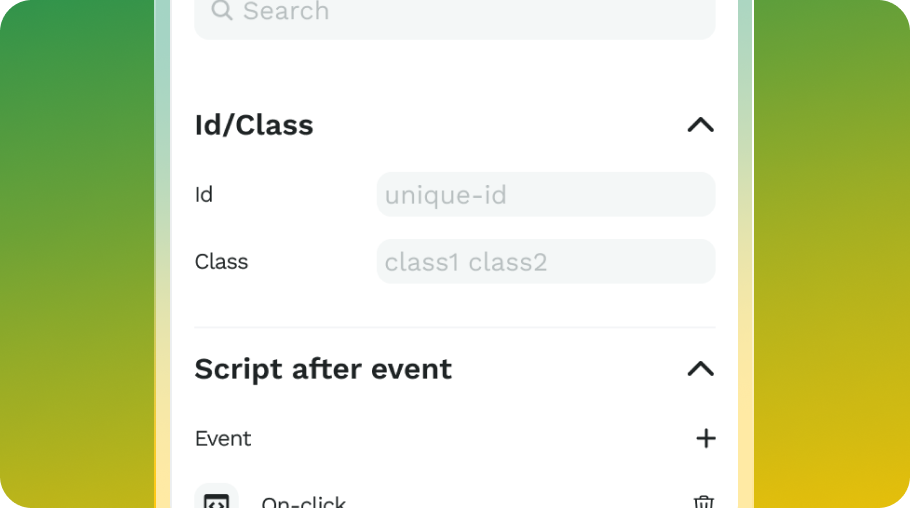This screenshot has width=910, height=508.
Task: Collapse the Id/Class section chevron
Action: click(700, 125)
